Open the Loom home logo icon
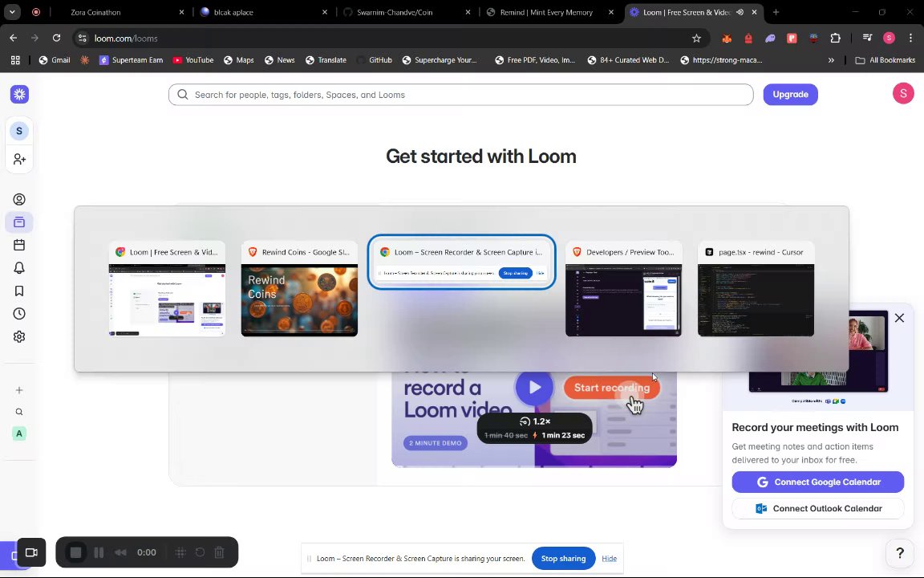Viewport: 924px width, 578px height. 19,95
